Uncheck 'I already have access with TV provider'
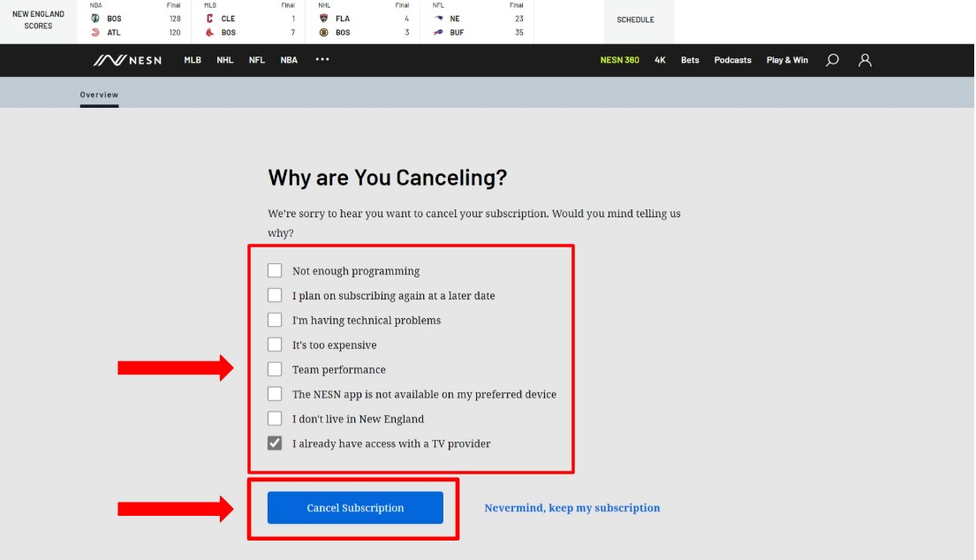This screenshot has width=976, height=560. pyautogui.click(x=275, y=443)
